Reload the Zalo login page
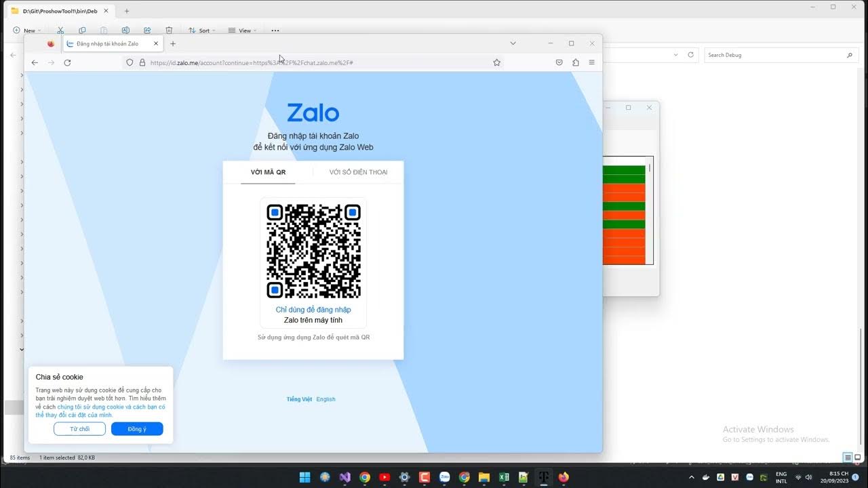Screen dimensions: 868x488 click(x=67, y=62)
